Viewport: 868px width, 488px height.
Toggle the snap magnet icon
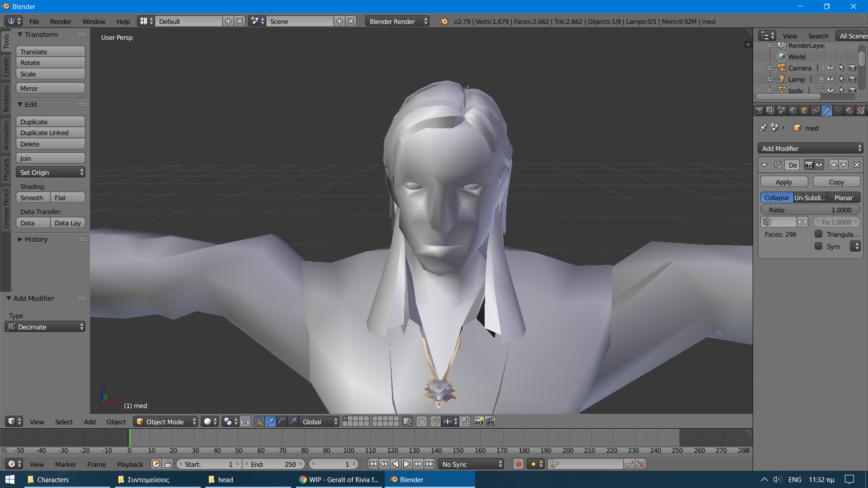tap(435, 422)
